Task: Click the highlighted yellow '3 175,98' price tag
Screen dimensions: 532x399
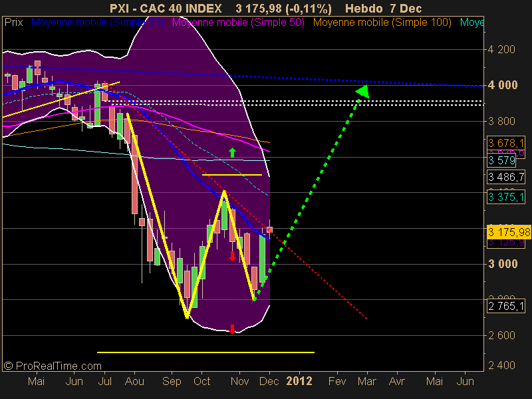Action: click(x=509, y=232)
